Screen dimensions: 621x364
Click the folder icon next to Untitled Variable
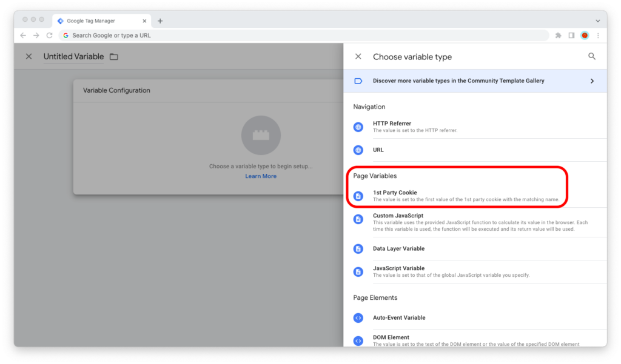point(114,56)
